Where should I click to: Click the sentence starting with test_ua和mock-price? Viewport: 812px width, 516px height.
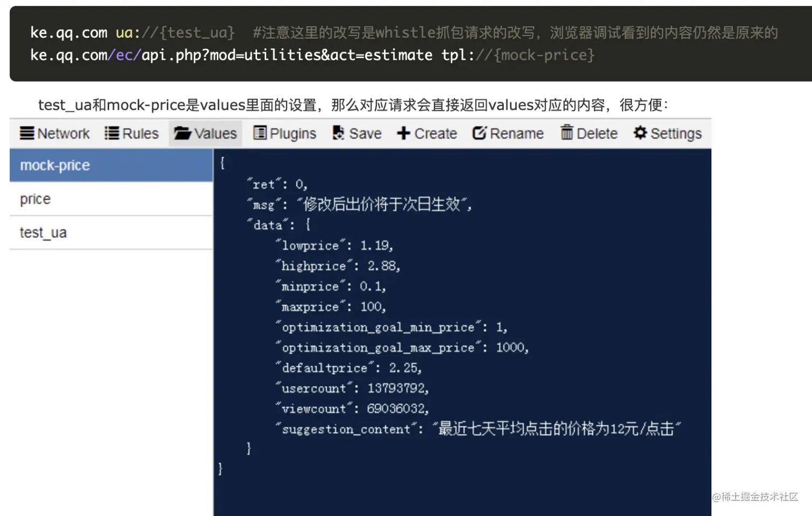click(x=353, y=105)
